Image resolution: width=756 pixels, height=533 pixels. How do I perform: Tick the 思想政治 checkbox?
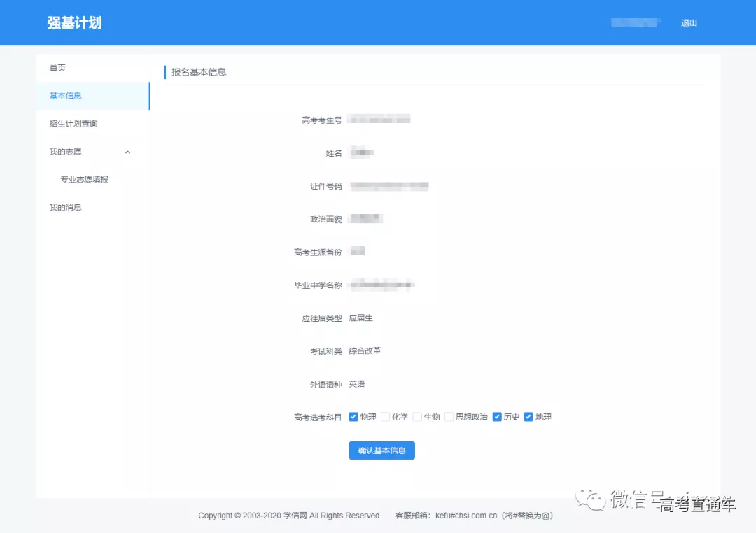coord(449,417)
